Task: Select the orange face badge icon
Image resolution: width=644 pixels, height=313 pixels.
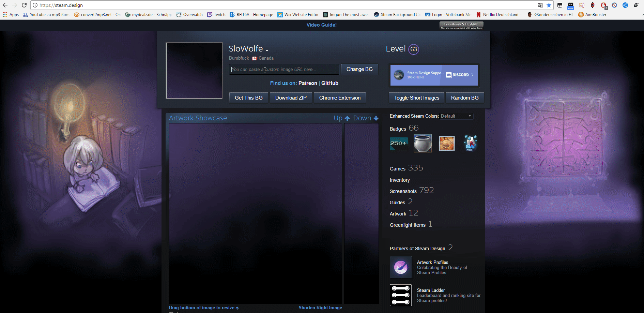Action: [447, 143]
